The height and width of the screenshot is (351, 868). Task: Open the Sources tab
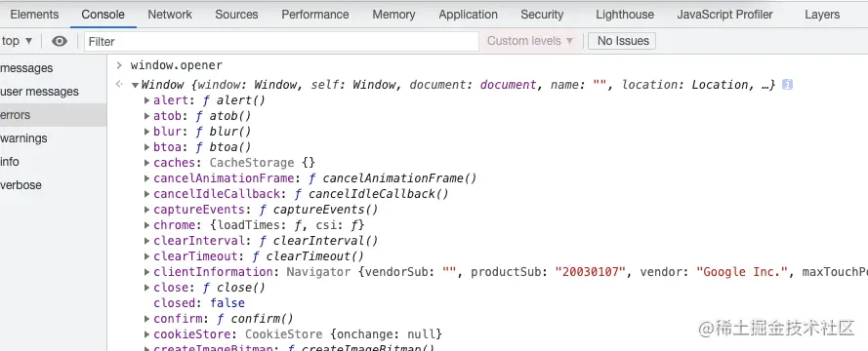pos(236,15)
